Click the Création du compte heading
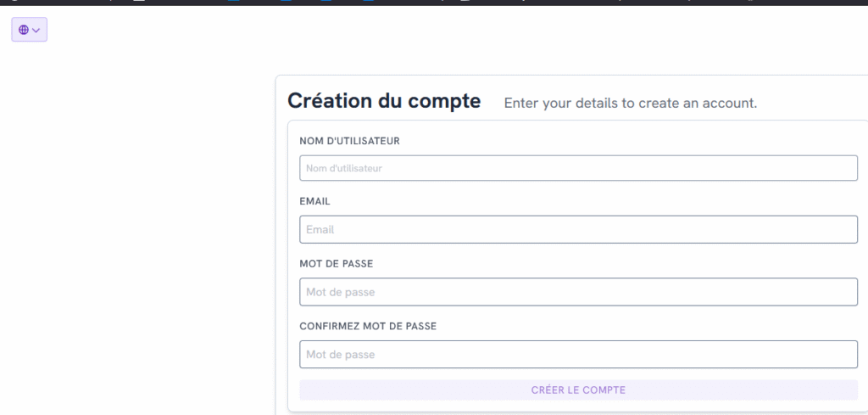Viewport: 868px width, 415px height. tap(384, 101)
